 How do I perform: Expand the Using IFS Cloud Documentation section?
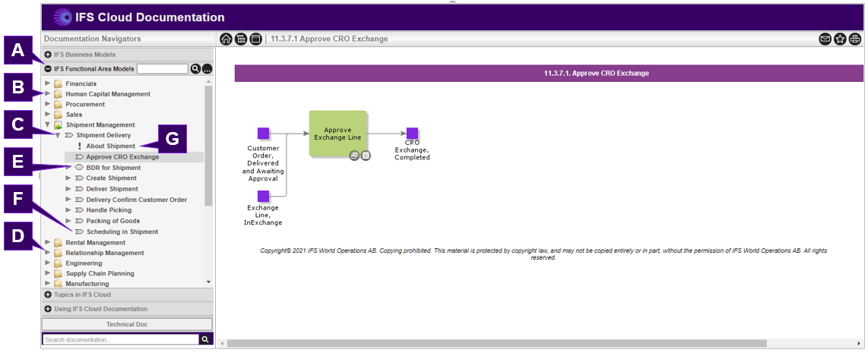click(48, 309)
